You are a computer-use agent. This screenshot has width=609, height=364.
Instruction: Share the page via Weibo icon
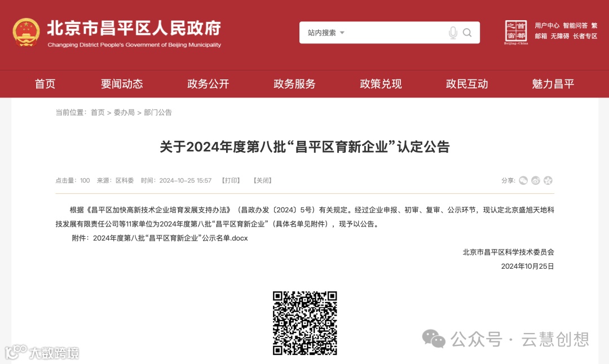tap(536, 180)
